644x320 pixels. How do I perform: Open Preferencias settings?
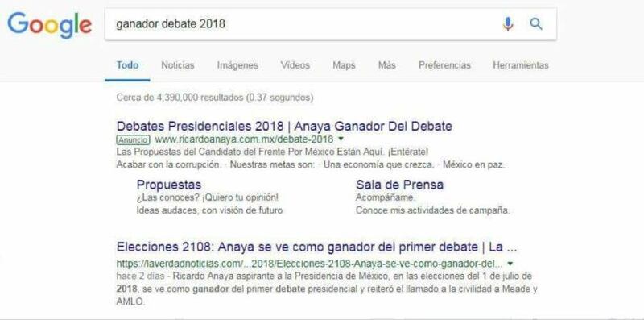tap(444, 65)
